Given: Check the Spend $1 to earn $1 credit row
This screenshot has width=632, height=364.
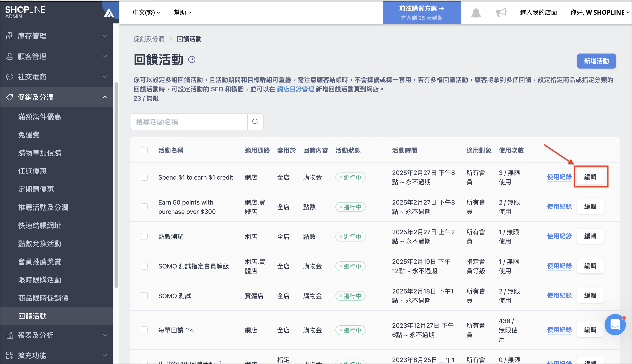Looking at the screenshot, I should coord(144,177).
